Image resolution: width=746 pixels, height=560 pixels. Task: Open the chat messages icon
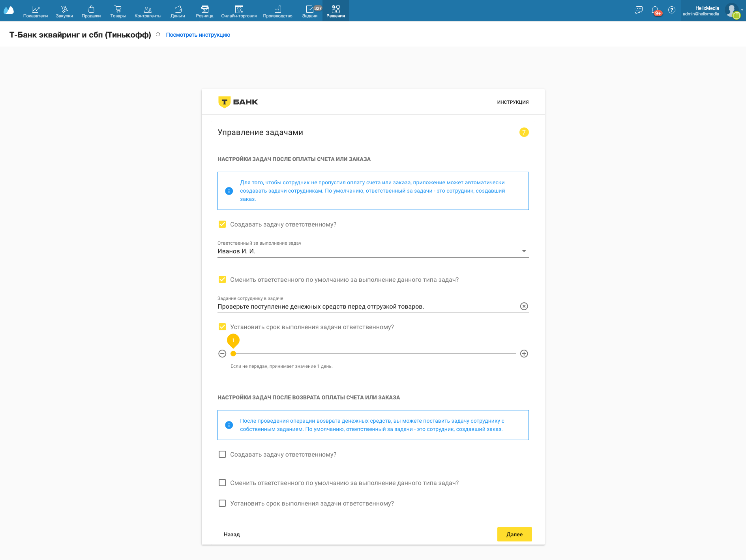[x=638, y=10]
